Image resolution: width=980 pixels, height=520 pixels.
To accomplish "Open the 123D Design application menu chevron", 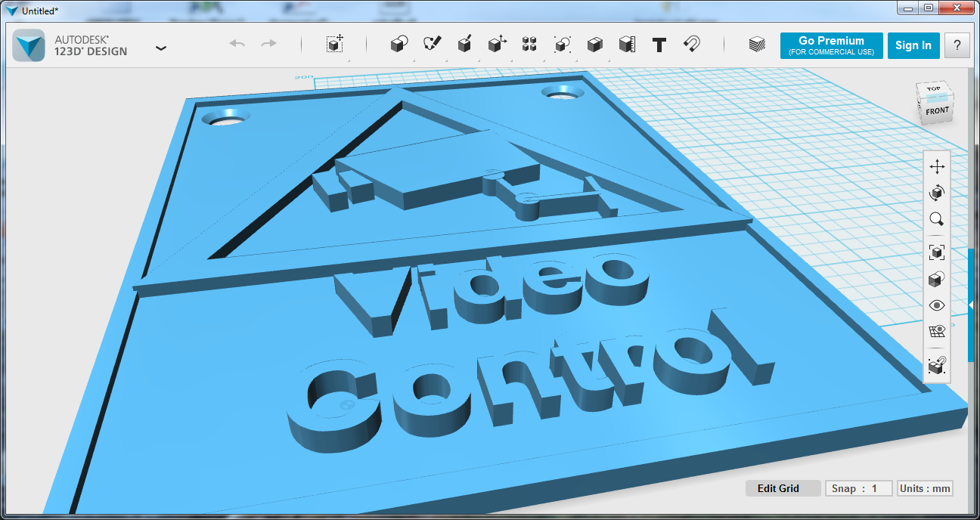I will [161, 48].
